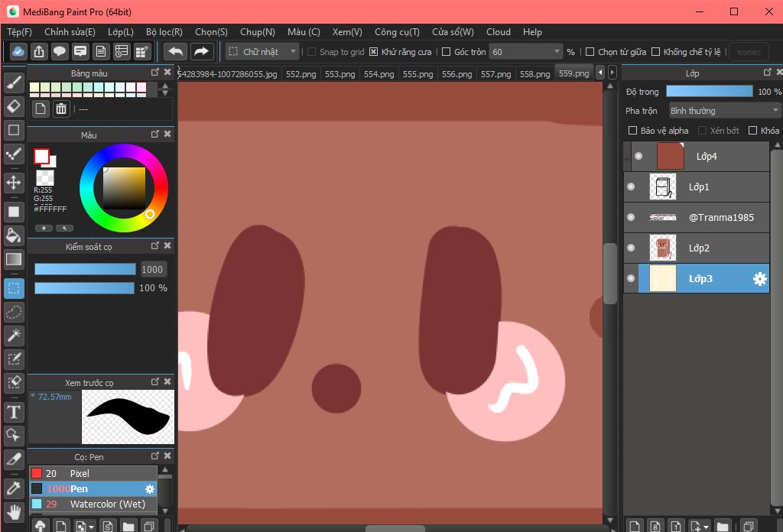This screenshot has width=783, height=532.
Task: Adjust the Độ trong opacity slider
Action: (x=709, y=91)
